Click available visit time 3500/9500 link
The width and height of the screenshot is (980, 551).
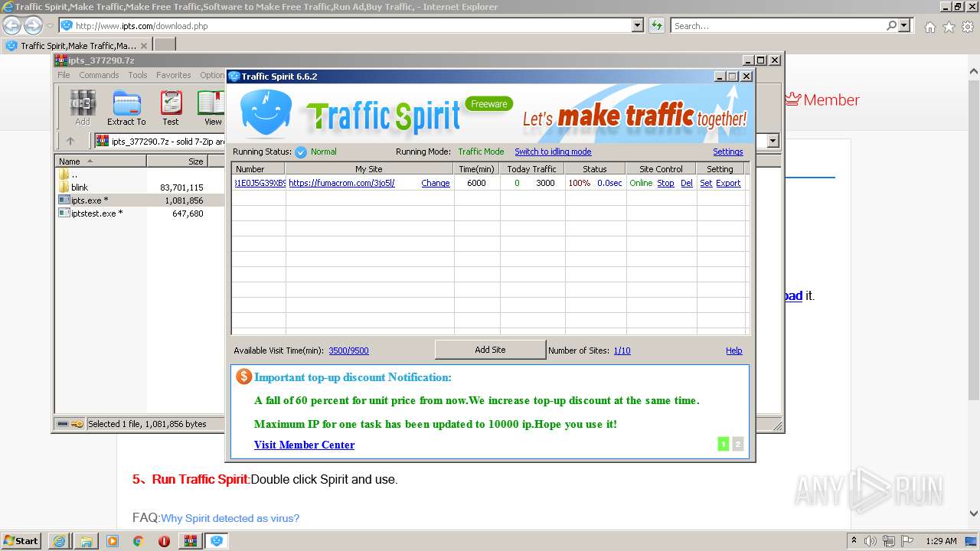tap(348, 351)
